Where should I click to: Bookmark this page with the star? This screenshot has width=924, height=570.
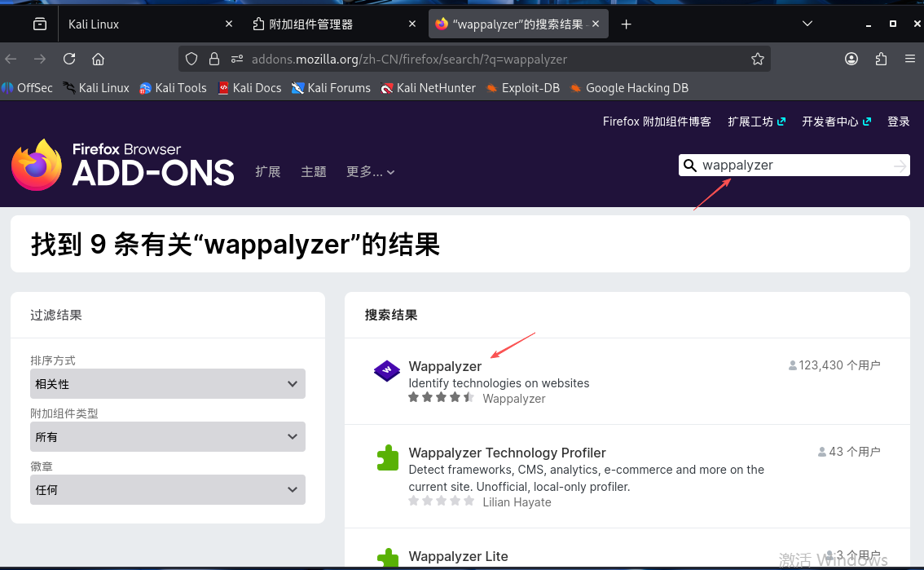click(x=757, y=59)
